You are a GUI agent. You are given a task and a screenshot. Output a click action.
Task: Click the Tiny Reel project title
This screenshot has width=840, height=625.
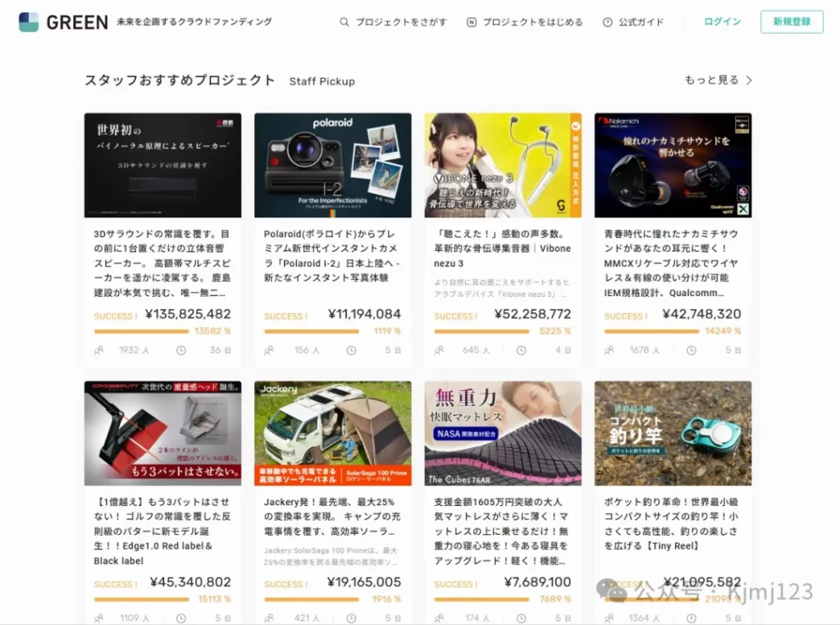click(673, 524)
